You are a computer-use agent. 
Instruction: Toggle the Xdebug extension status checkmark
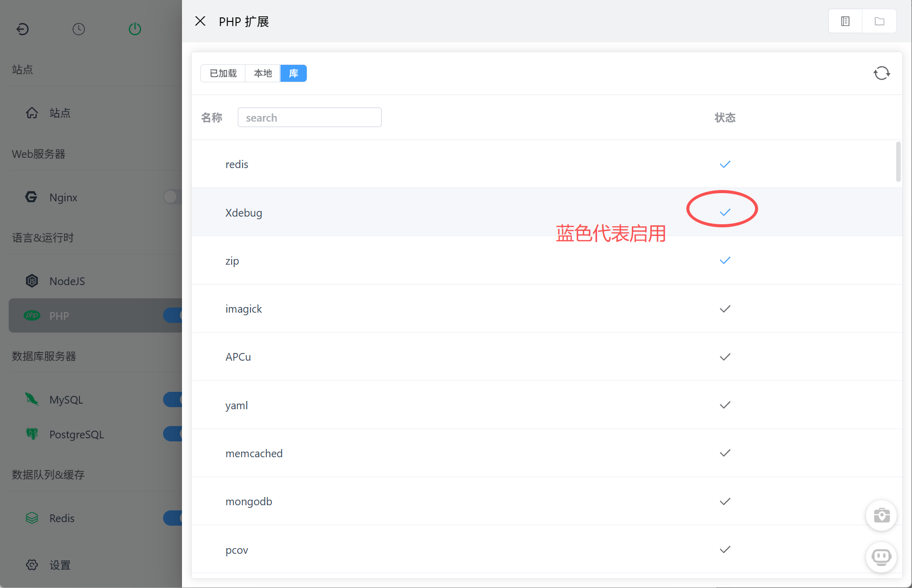point(725,212)
